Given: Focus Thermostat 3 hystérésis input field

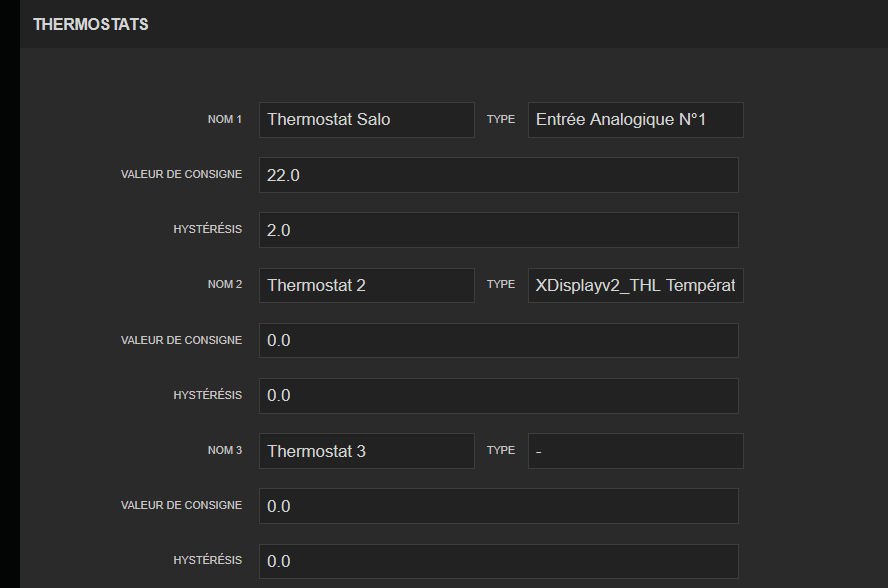Looking at the screenshot, I should (498, 561).
